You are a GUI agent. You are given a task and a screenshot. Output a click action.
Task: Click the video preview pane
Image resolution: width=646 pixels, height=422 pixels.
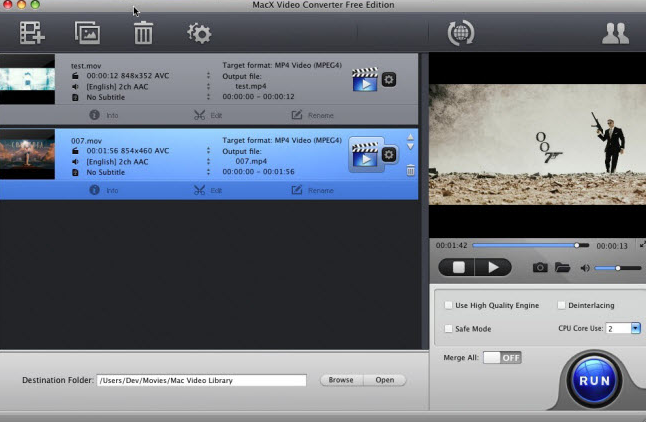(537, 145)
